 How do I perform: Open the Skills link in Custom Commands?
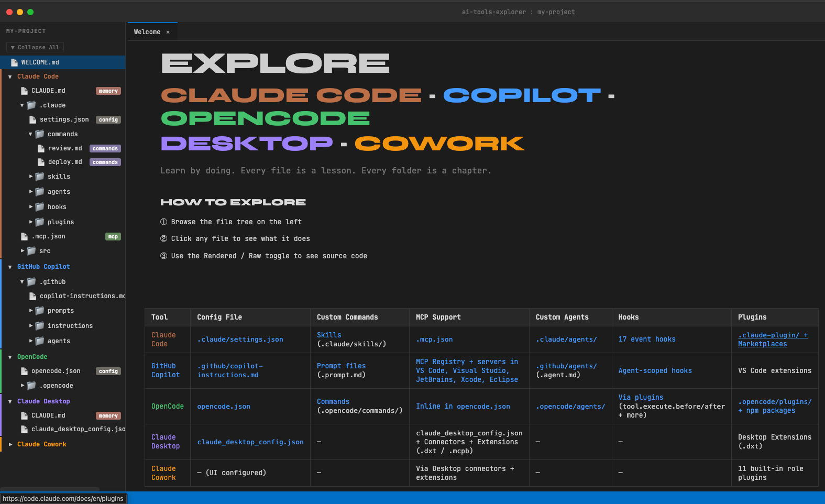pos(329,335)
